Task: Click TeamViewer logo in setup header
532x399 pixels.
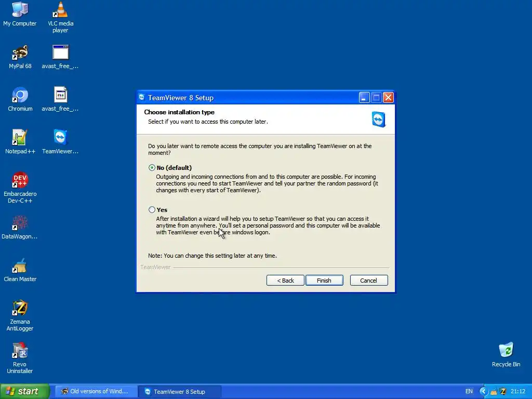Action: click(x=378, y=119)
